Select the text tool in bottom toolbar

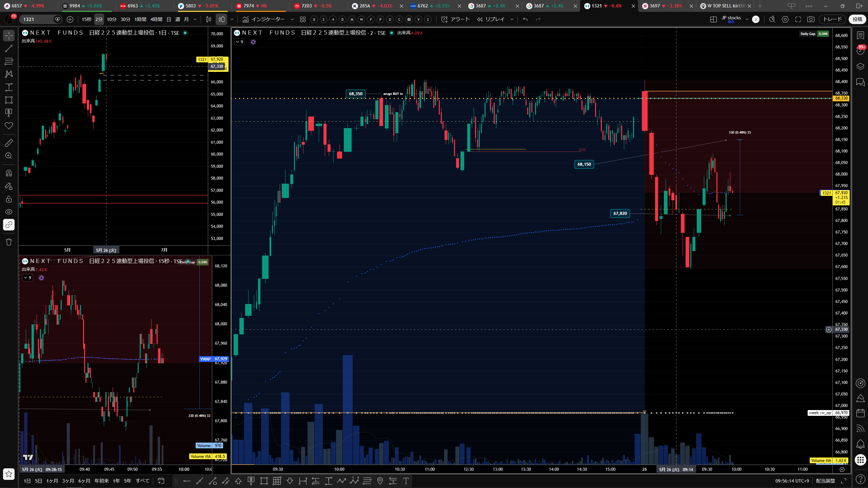pyautogui.click(x=406, y=481)
